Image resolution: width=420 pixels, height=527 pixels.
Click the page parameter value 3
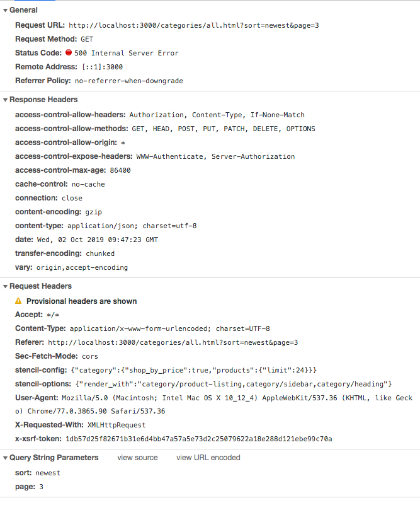(x=41, y=486)
